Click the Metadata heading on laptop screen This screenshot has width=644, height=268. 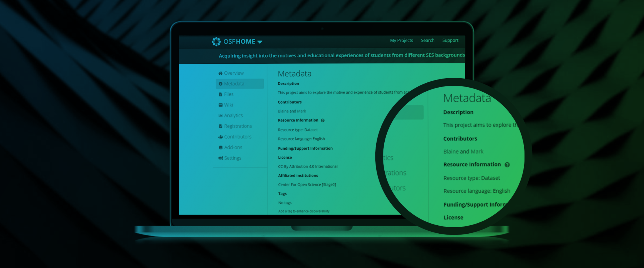click(x=294, y=74)
